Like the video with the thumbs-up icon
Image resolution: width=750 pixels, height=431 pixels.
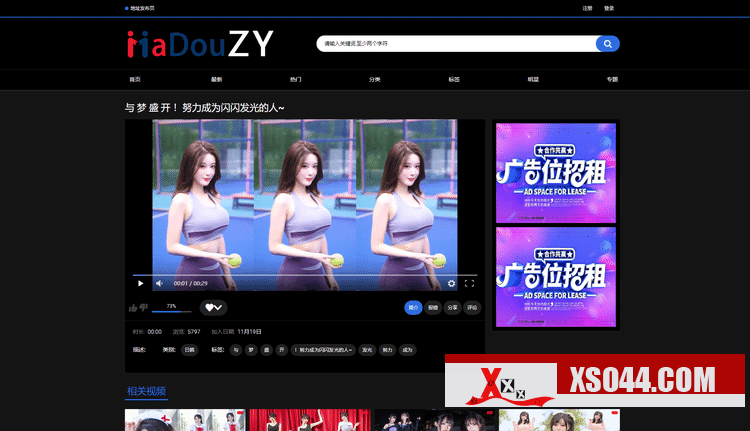132,308
